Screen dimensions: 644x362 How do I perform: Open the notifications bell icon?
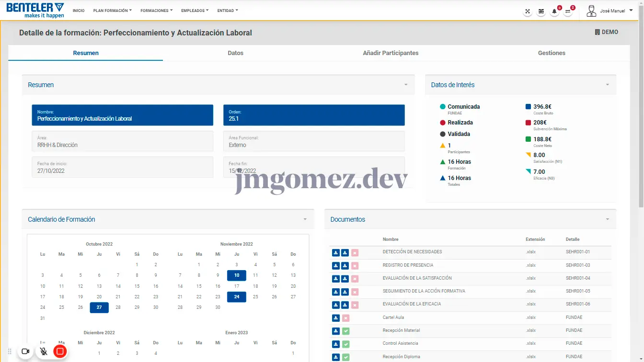(x=554, y=11)
